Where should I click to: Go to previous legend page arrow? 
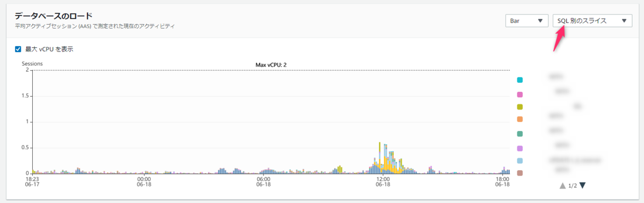coord(562,186)
